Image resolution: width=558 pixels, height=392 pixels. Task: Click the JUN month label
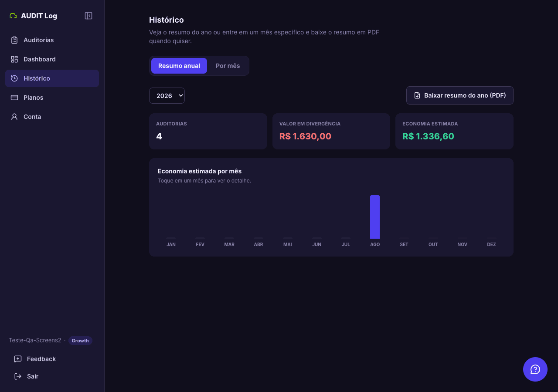click(x=317, y=244)
